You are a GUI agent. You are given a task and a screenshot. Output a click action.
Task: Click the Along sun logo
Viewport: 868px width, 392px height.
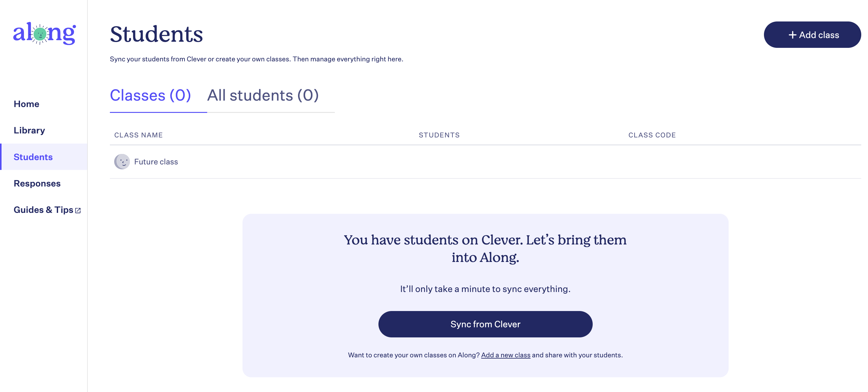[x=45, y=33]
